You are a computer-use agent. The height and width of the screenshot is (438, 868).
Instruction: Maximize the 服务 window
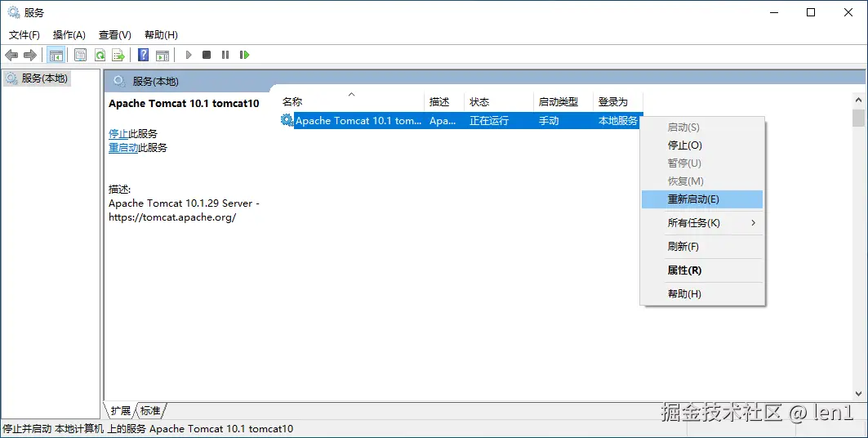point(811,12)
